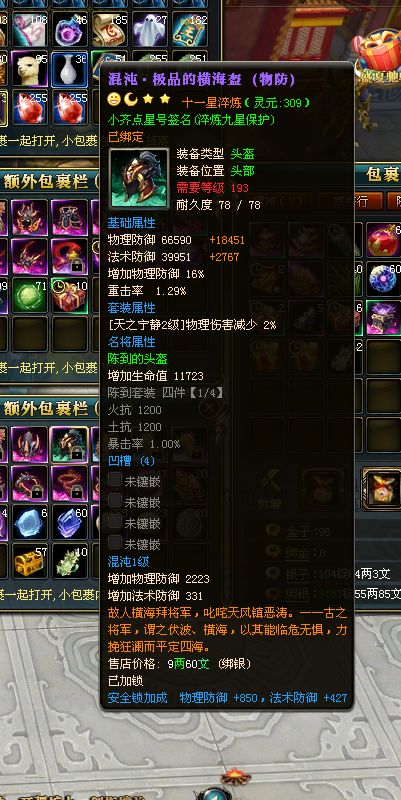Click the light blue crystal with count 6

coord(29,522)
